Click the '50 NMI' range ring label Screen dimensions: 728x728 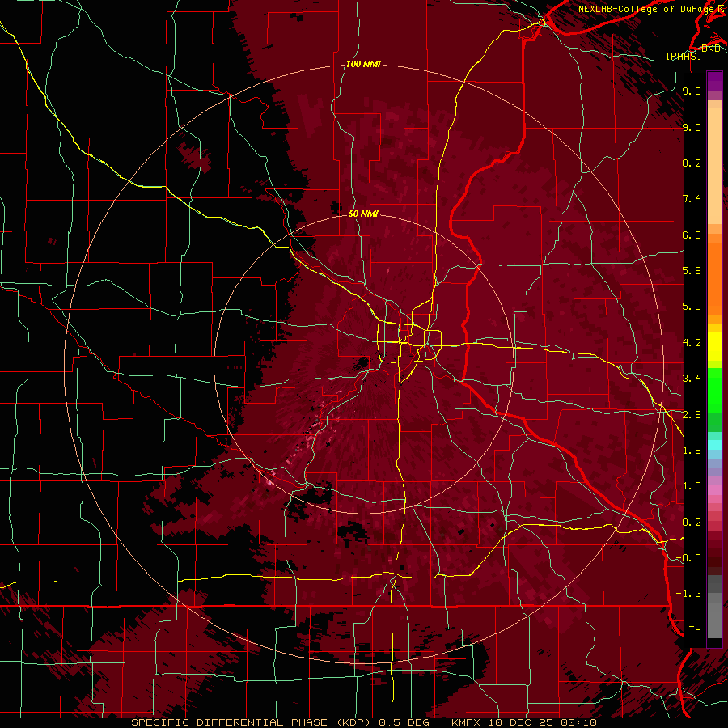[x=363, y=214]
